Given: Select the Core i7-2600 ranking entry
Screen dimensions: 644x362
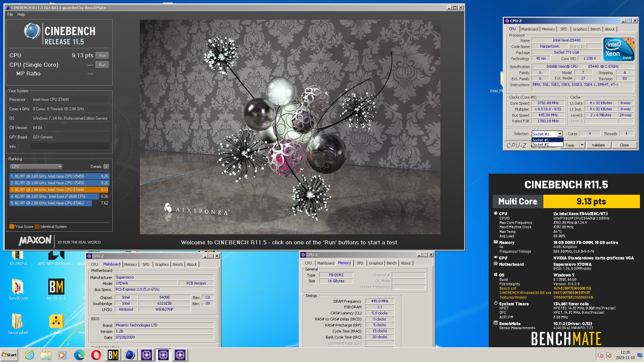Looking at the screenshot, I should [59, 196].
